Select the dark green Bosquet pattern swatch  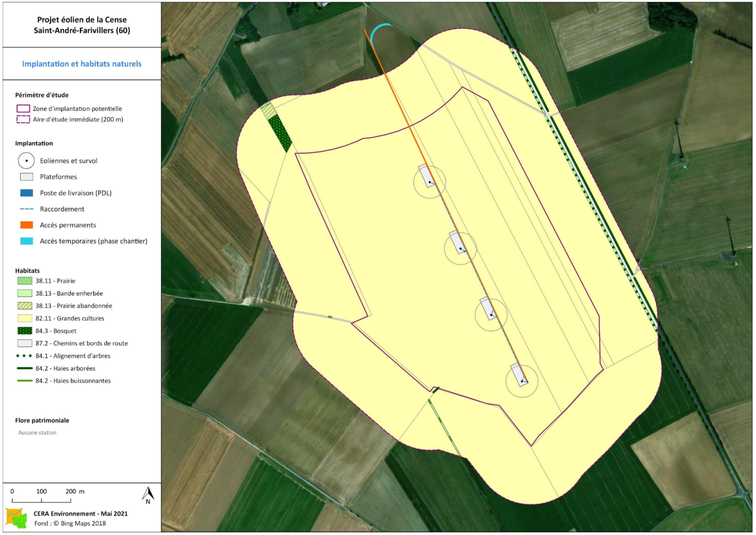pyautogui.click(x=25, y=331)
